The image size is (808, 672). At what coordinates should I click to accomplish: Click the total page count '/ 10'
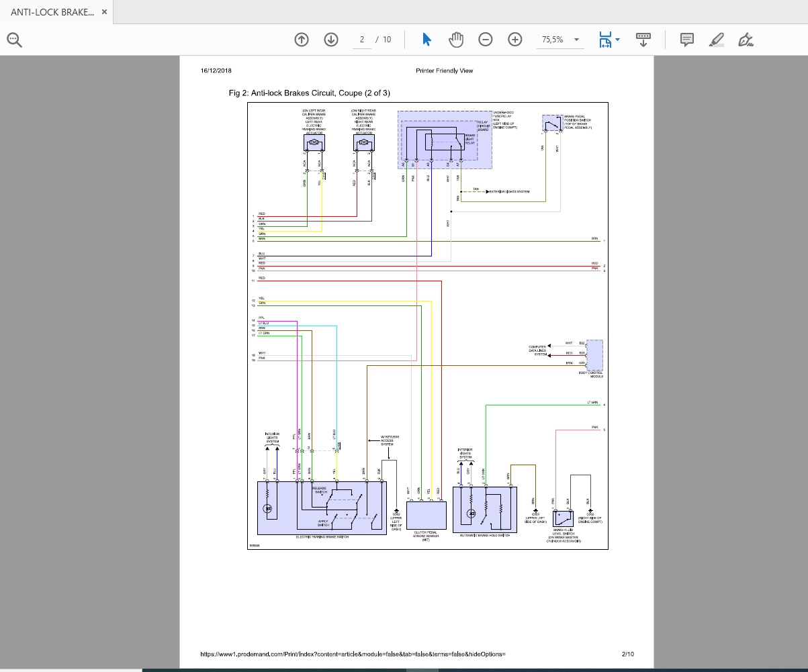pyautogui.click(x=384, y=40)
